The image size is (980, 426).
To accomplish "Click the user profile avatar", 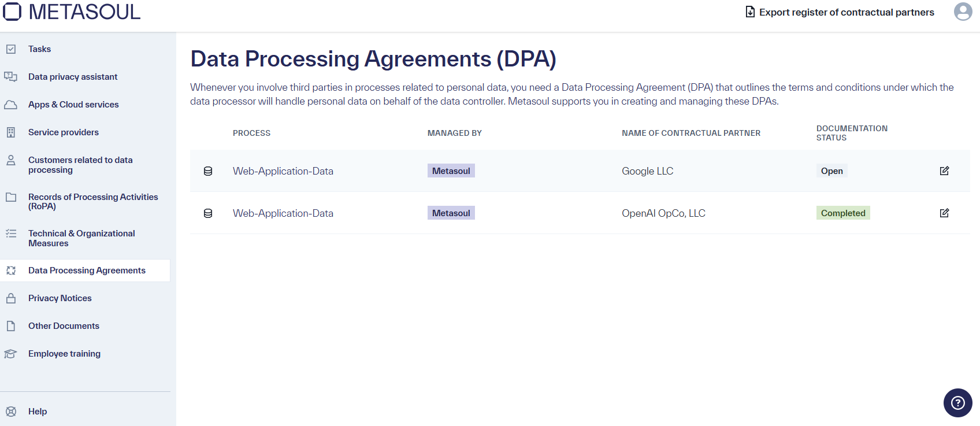I will click(x=963, y=12).
